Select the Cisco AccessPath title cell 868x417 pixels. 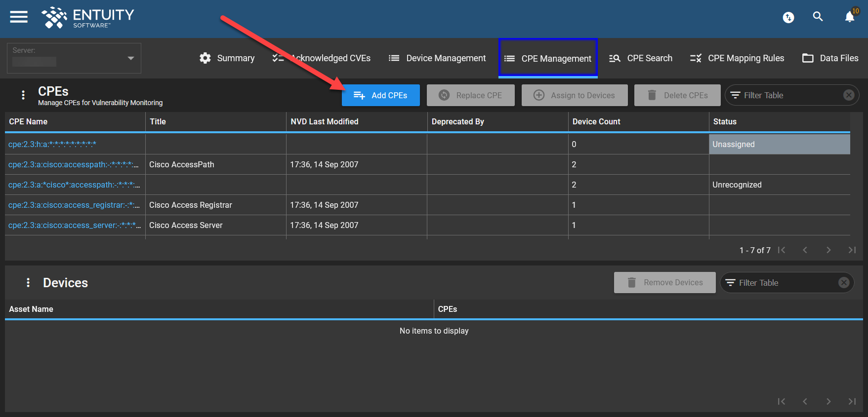coord(216,164)
